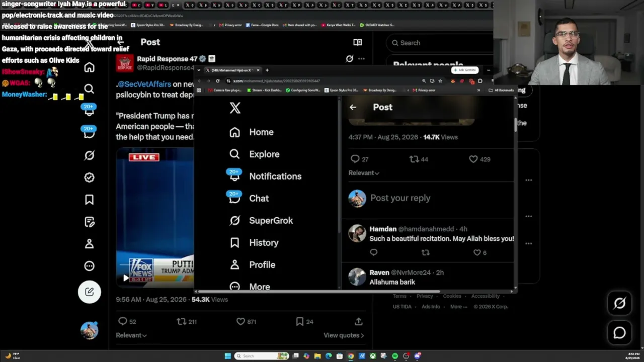Repost Hamdan's reply

coord(425,252)
